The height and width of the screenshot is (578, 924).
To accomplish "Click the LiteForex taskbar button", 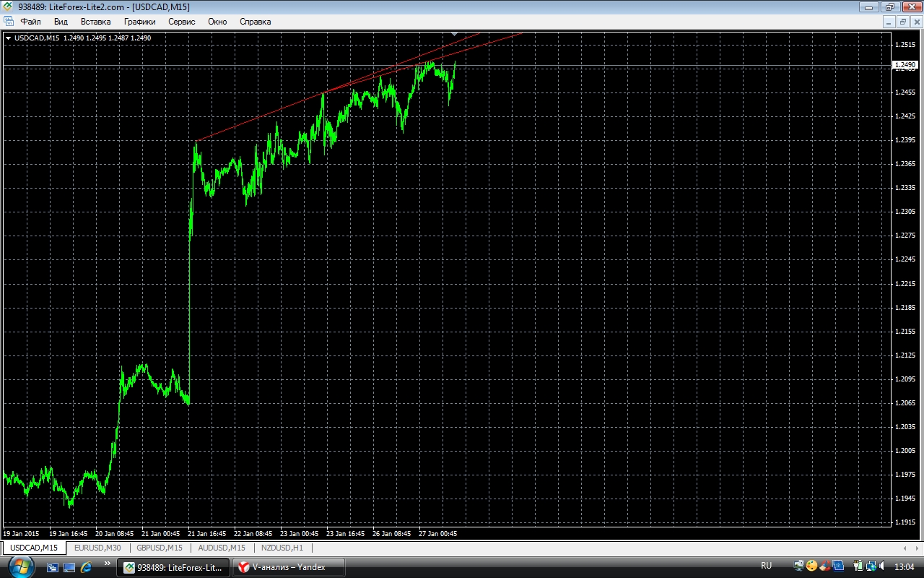I will [173, 567].
